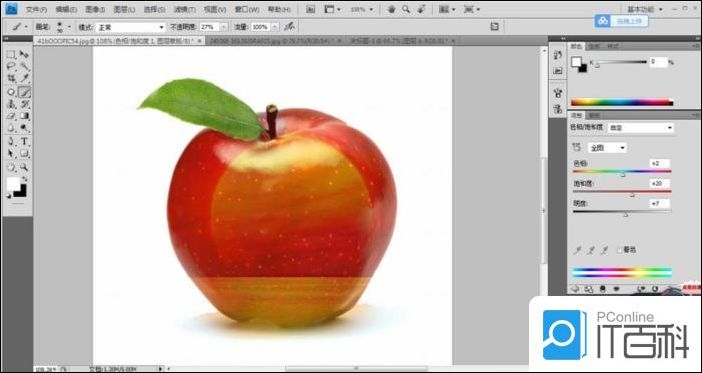The width and height of the screenshot is (702, 373).
Task: Select the Zoom tool in toolbox
Action: coord(24,167)
